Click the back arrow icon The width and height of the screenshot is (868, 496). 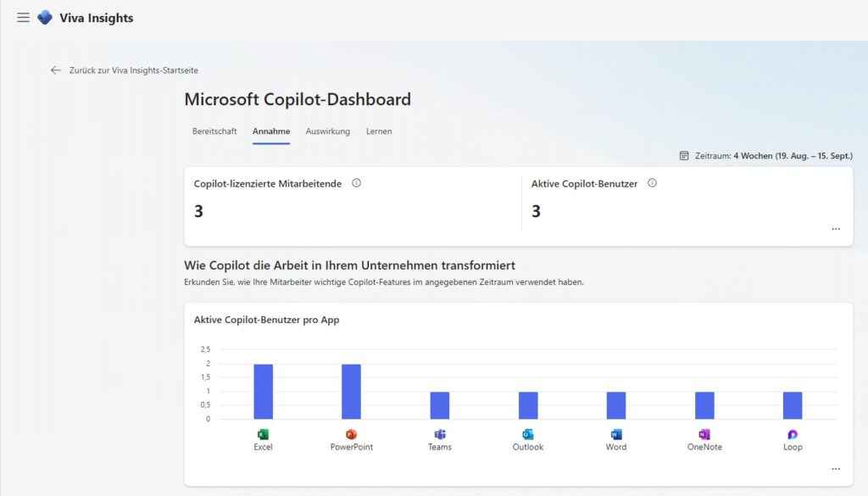point(55,70)
